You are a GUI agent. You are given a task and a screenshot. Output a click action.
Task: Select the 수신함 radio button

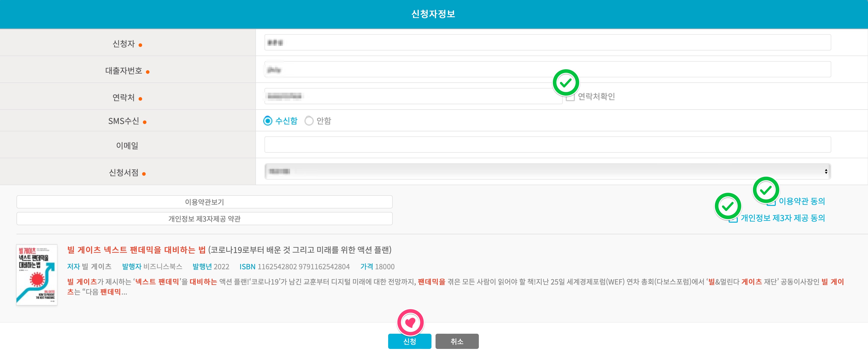click(268, 121)
